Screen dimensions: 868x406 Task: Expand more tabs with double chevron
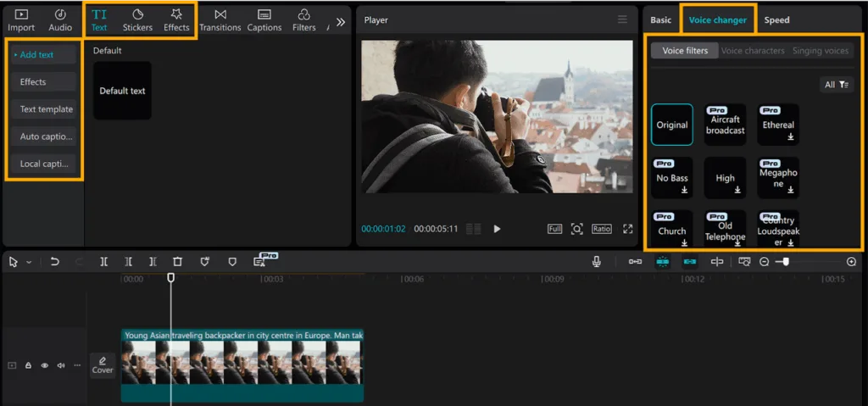pos(341,21)
